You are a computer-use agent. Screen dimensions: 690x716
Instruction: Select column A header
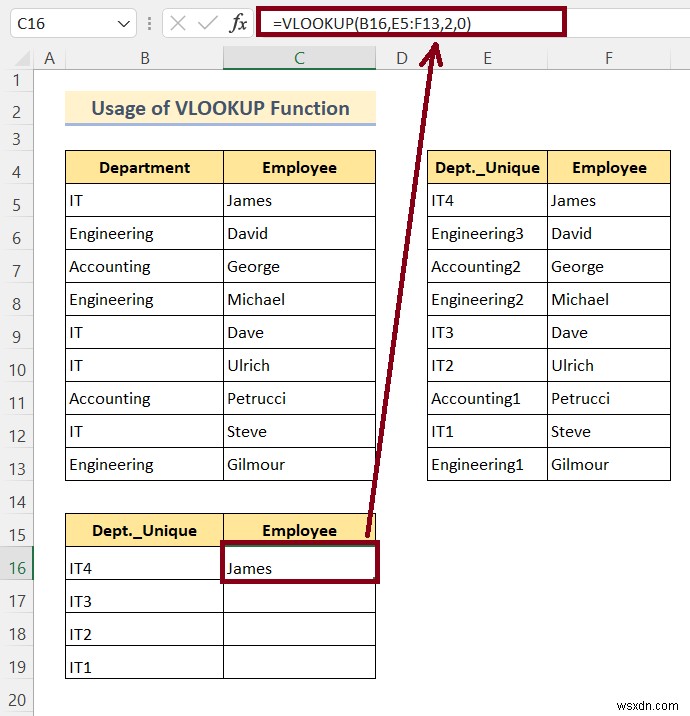49,58
